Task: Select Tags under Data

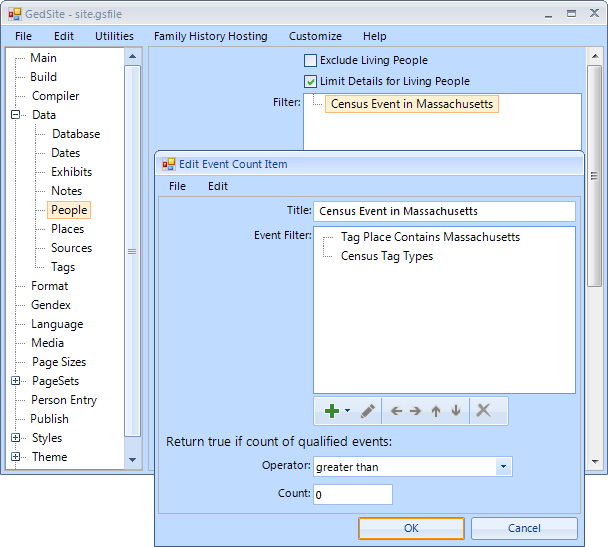Action: 63,267
